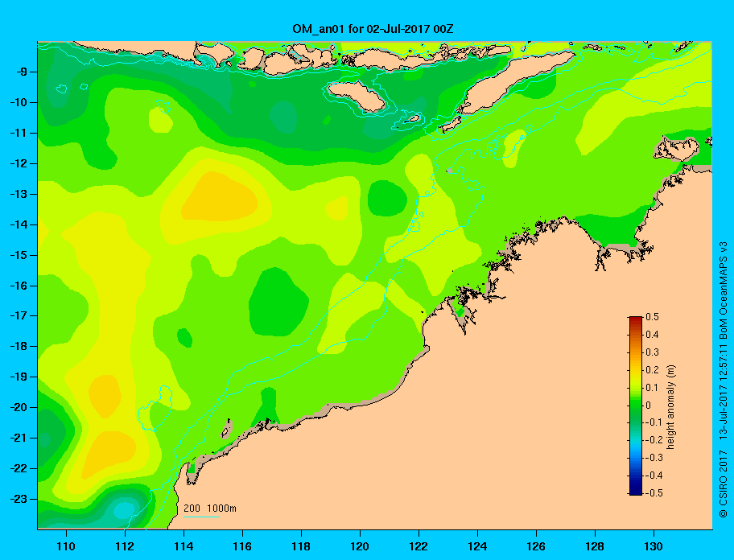Viewport: 734px width, 560px height.
Task: Click the -0.2 label on the color scale
Action: point(654,440)
